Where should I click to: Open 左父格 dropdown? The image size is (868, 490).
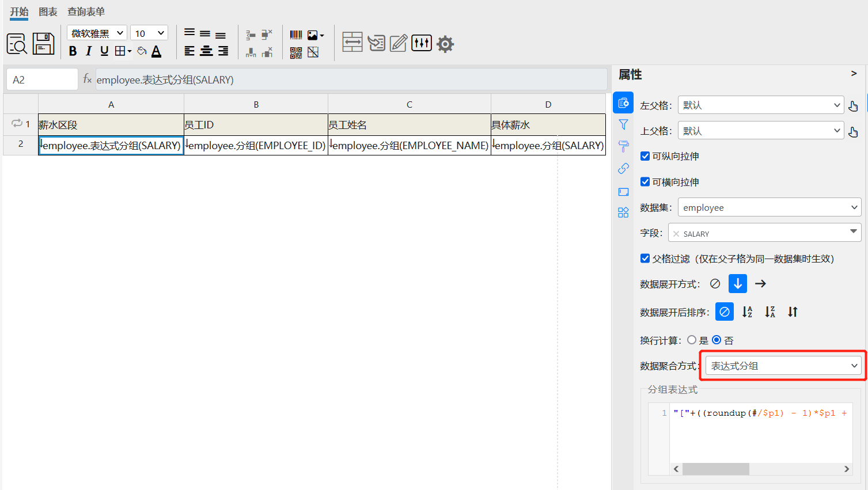761,105
